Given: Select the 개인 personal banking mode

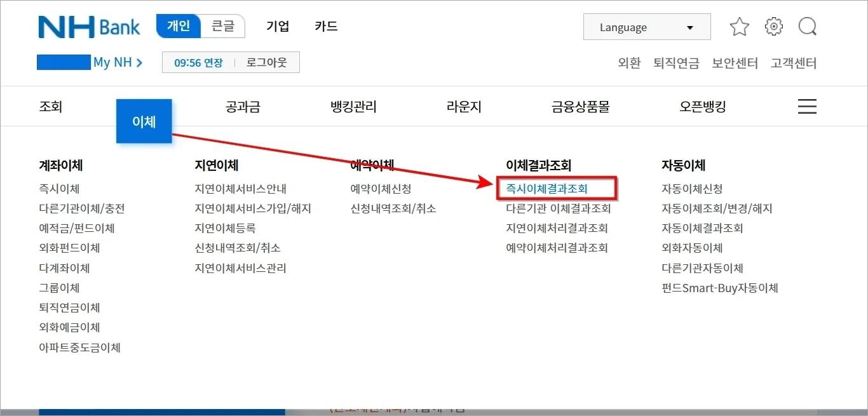Looking at the screenshot, I should (x=178, y=26).
